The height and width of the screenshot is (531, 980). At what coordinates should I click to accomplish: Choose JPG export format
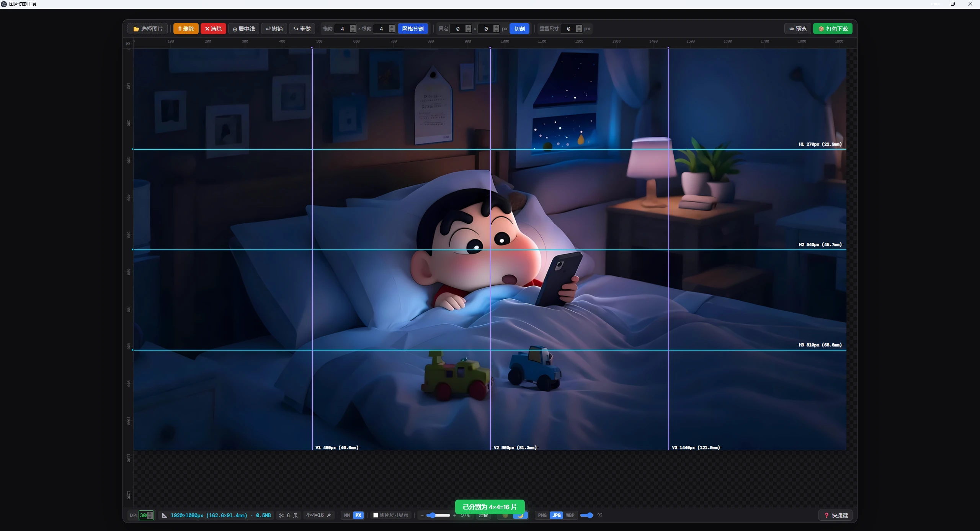point(556,515)
